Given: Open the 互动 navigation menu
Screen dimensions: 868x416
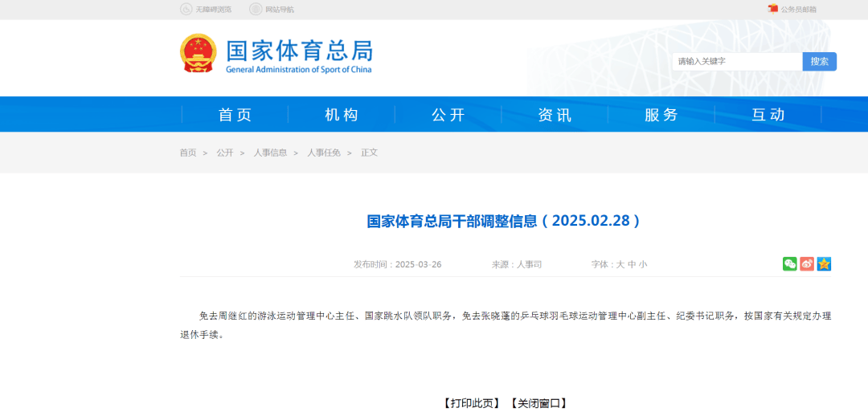Looking at the screenshot, I should [x=768, y=115].
